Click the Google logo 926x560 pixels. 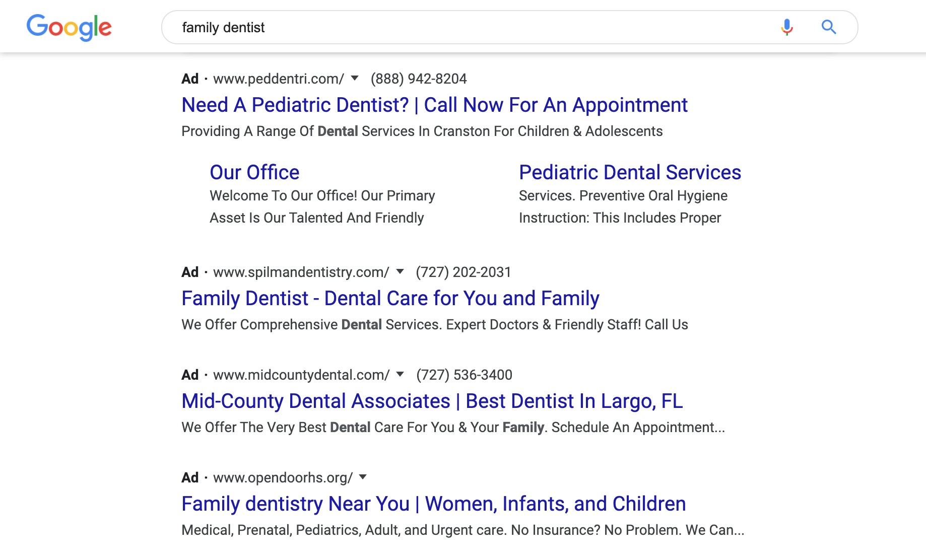coord(69,27)
